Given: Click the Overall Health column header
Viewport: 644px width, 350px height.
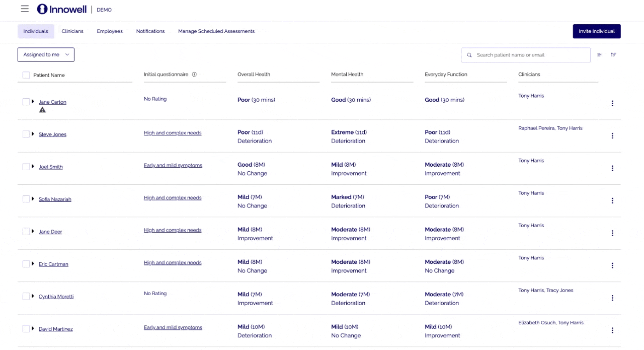Looking at the screenshot, I should [254, 75].
